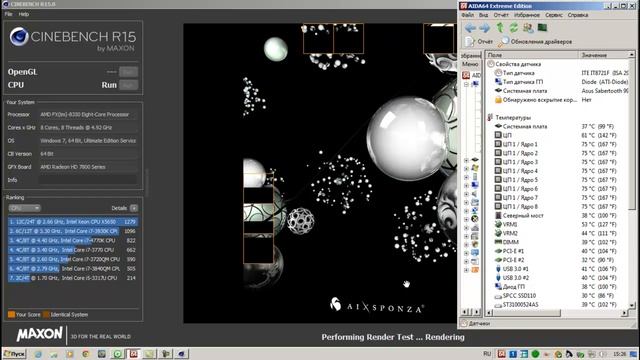Select USB 3.0 #2 temperature row

point(557,278)
